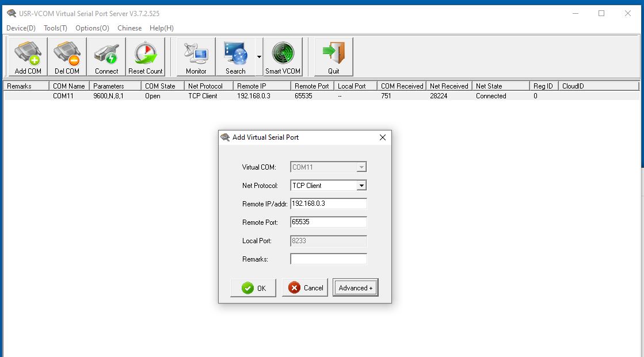Open the Tools(T) menu

pyautogui.click(x=55, y=28)
